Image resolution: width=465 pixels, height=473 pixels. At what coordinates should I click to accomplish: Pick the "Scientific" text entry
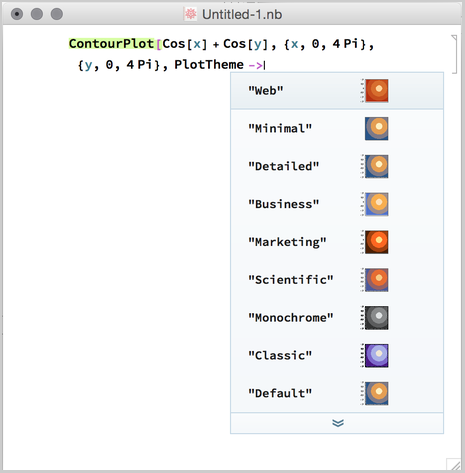pyautogui.click(x=291, y=280)
